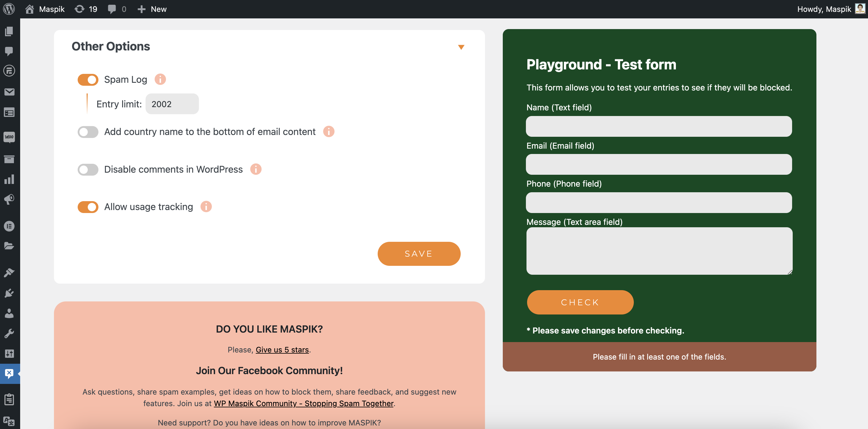This screenshot has width=868, height=429.
Task: Focus the Email (Email field) input
Action: (659, 165)
